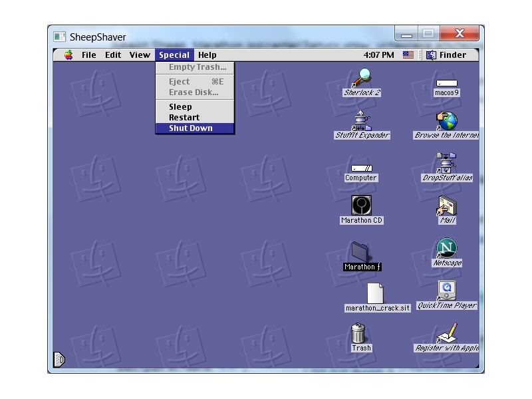532x399 pixels.
Task: Select the Trash icon
Action: pos(358,333)
